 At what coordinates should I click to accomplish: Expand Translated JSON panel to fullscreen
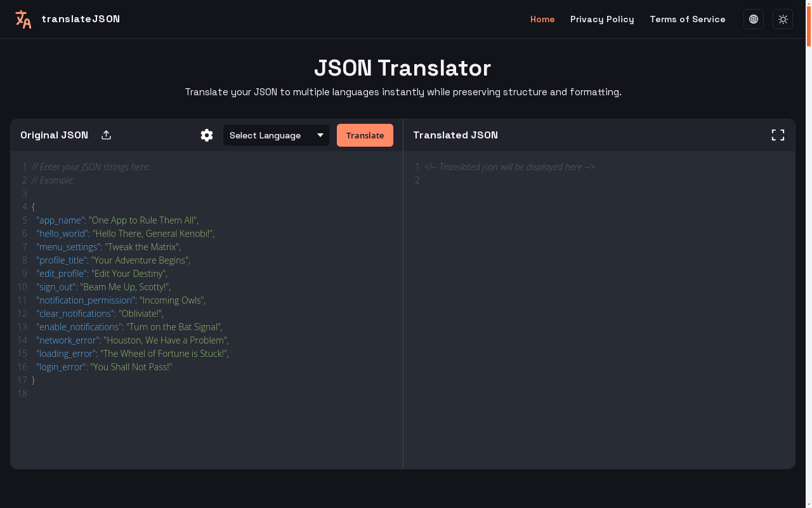[778, 135]
